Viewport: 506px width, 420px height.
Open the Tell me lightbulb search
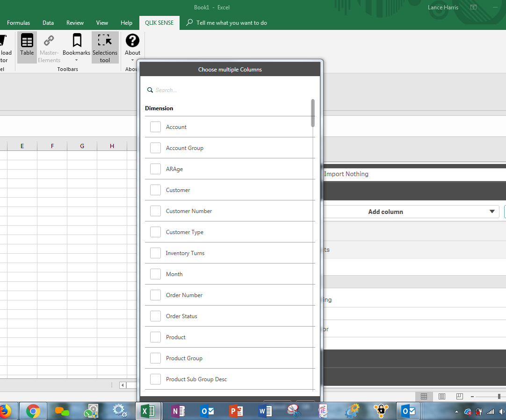(x=189, y=22)
